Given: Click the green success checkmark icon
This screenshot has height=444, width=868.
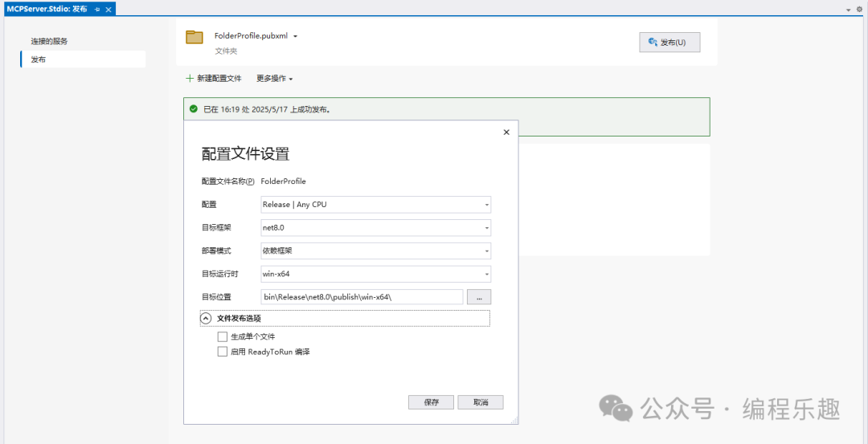Looking at the screenshot, I should (x=193, y=109).
